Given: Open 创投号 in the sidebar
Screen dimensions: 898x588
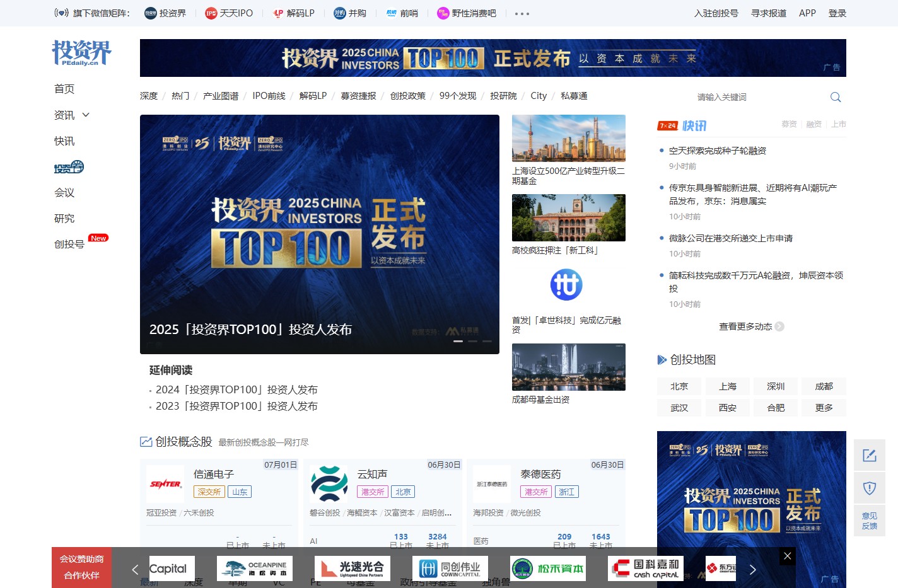Looking at the screenshot, I should [x=69, y=244].
